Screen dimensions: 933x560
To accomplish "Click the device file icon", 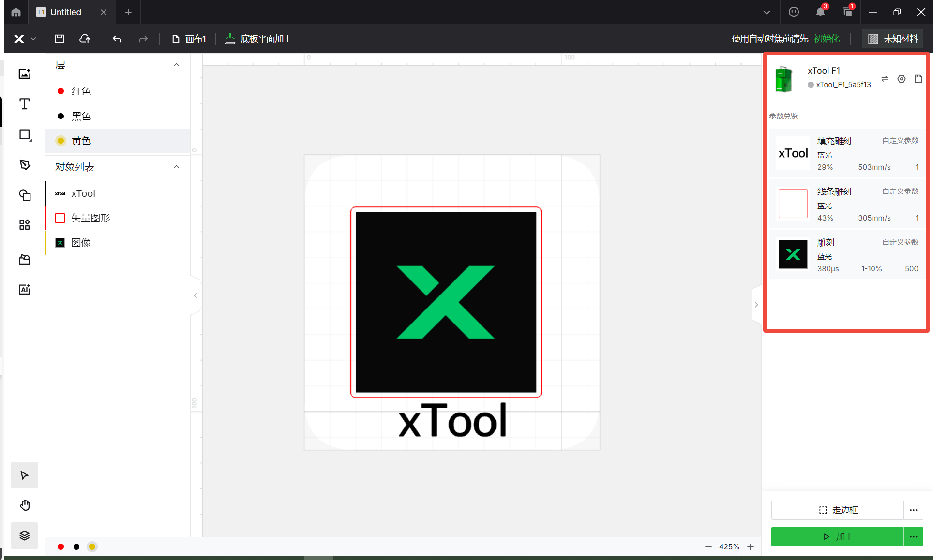I will tap(918, 79).
